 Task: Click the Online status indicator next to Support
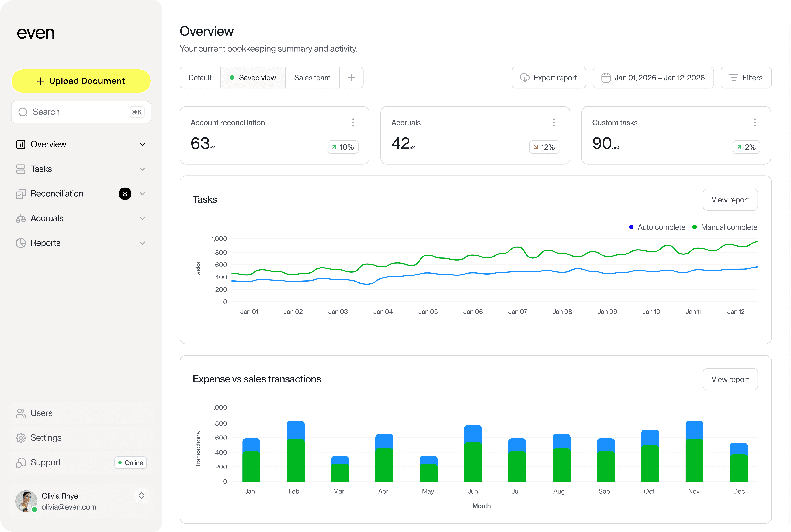coord(120,462)
